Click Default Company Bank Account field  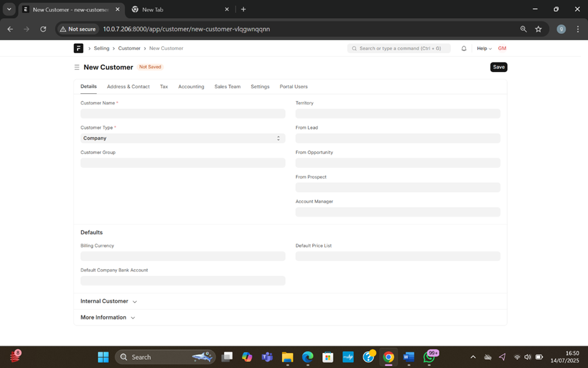pyautogui.click(x=183, y=281)
